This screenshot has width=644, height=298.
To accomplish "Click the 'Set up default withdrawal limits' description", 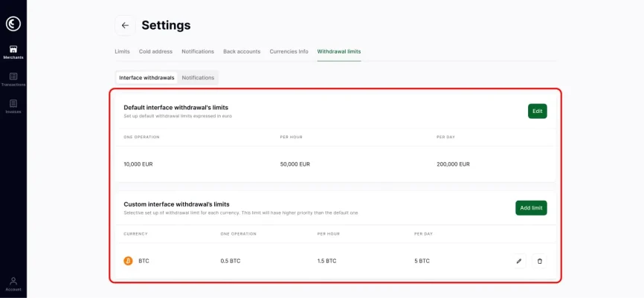I will (x=178, y=117).
